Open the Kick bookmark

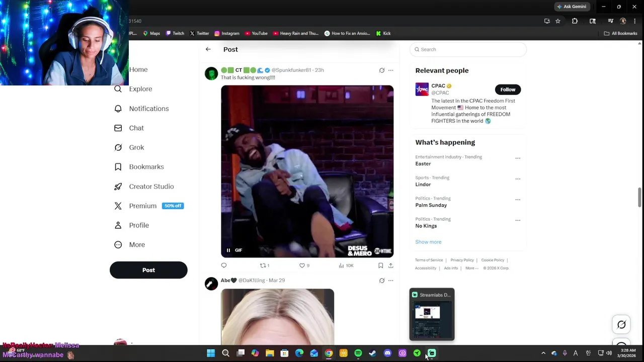pyautogui.click(x=383, y=33)
